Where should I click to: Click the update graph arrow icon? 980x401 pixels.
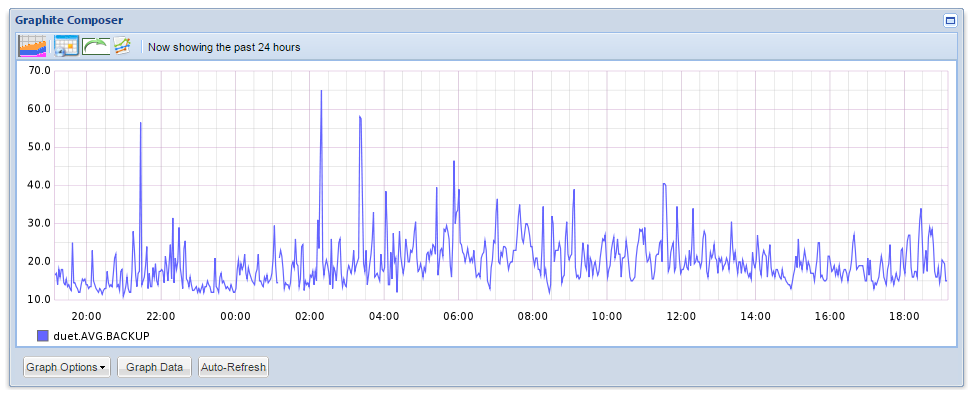click(x=96, y=46)
